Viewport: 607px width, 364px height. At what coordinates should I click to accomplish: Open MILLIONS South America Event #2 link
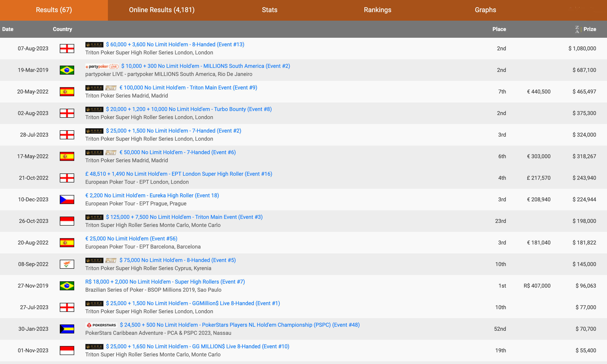pyautogui.click(x=205, y=66)
